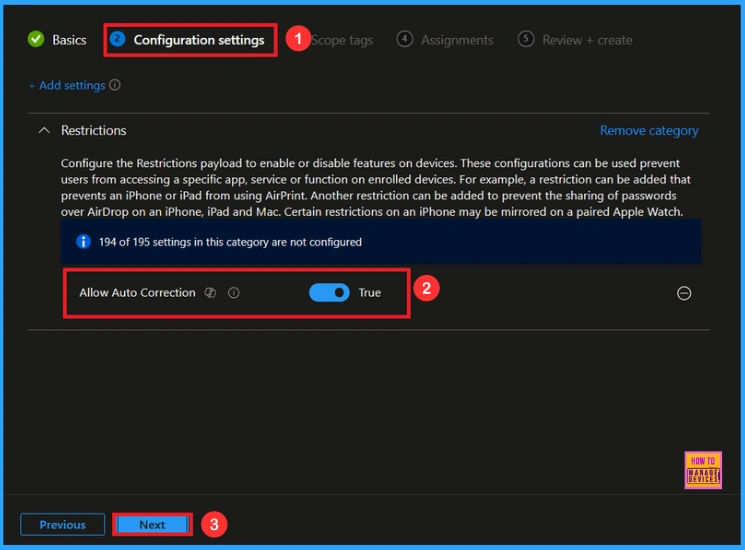The image size is (745, 550).
Task: Collapse the Restrictions category chevron
Action: pos(44,130)
